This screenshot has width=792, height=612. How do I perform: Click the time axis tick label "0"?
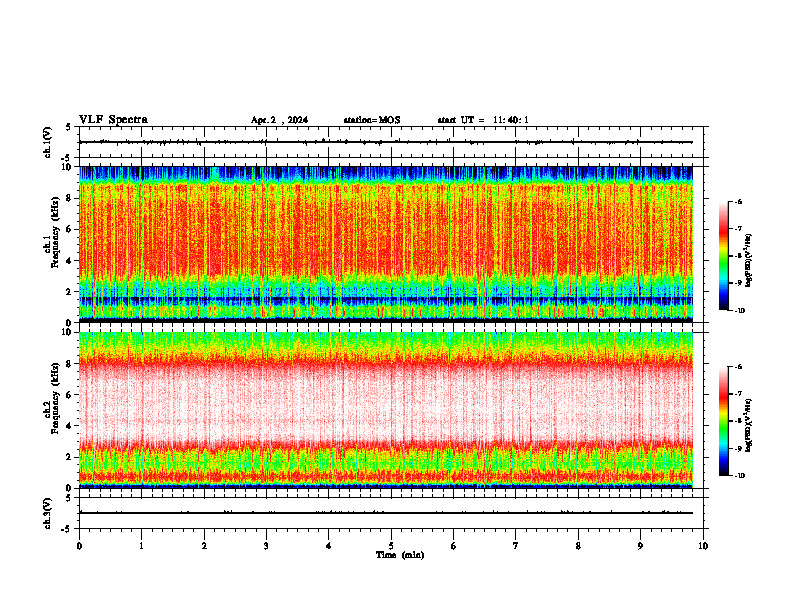tap(79, 546)
